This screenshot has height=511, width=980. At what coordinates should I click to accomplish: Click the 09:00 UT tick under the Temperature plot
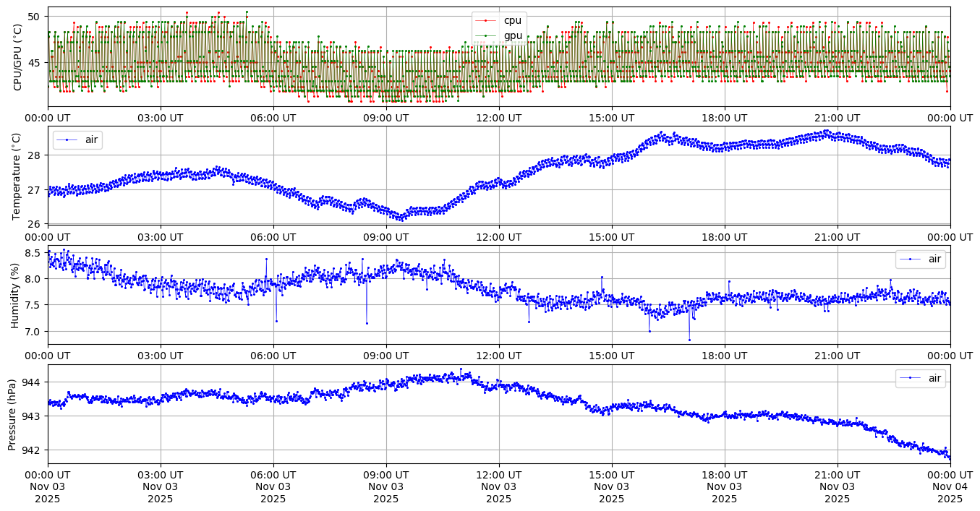[385, 236]
